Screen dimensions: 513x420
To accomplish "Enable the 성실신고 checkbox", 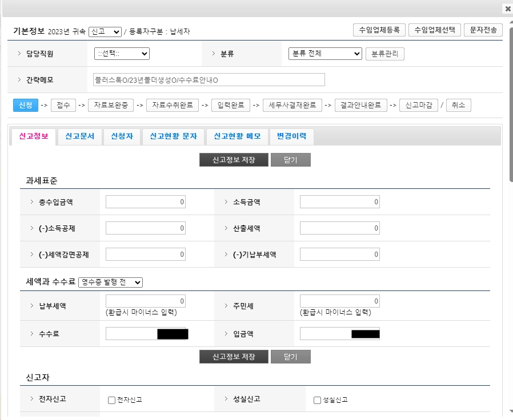I will pyautogui.click(x=317, y=400).
